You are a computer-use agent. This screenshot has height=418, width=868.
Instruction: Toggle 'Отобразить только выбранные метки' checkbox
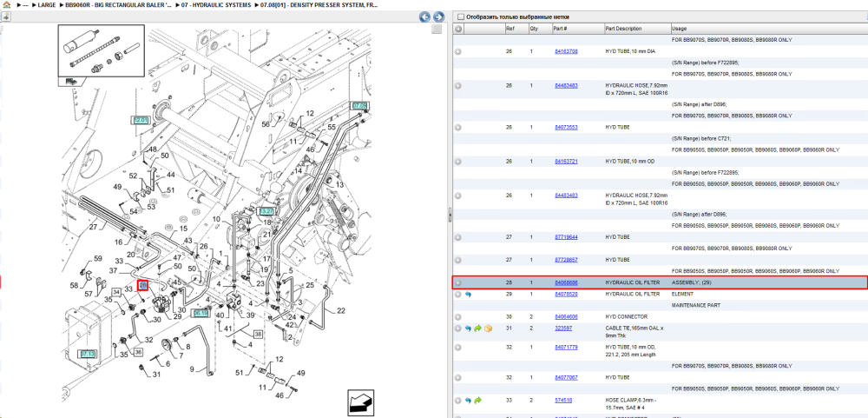[x=461, y=17]
